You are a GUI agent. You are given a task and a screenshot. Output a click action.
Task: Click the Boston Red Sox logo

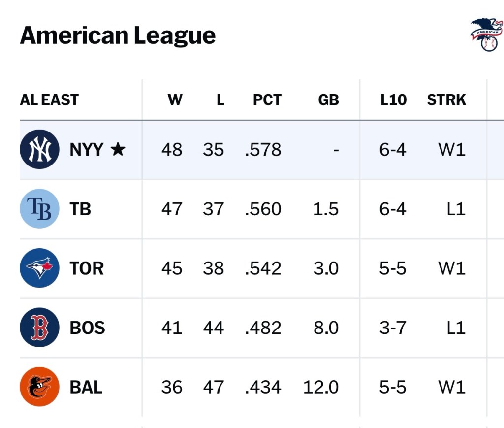(39, 328)
